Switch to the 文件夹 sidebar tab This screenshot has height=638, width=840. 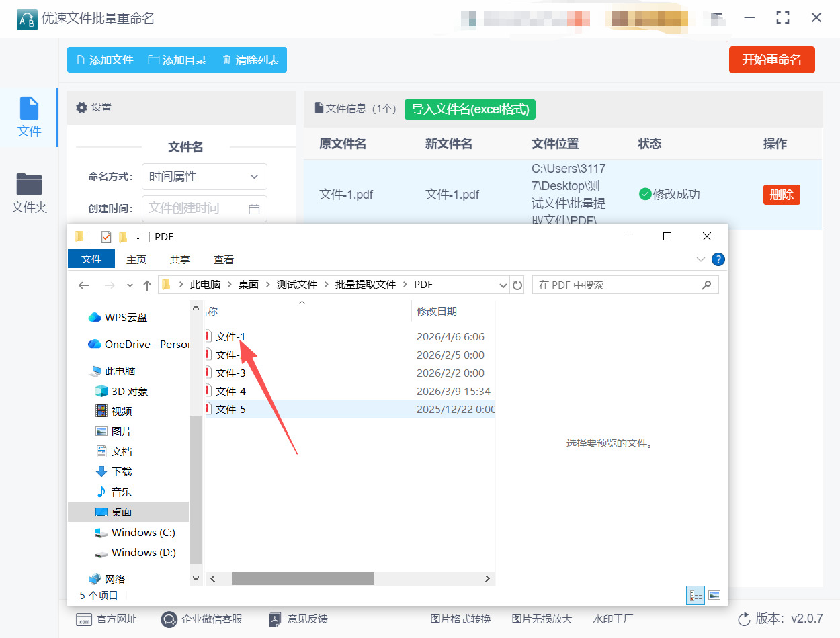(29, 193)
